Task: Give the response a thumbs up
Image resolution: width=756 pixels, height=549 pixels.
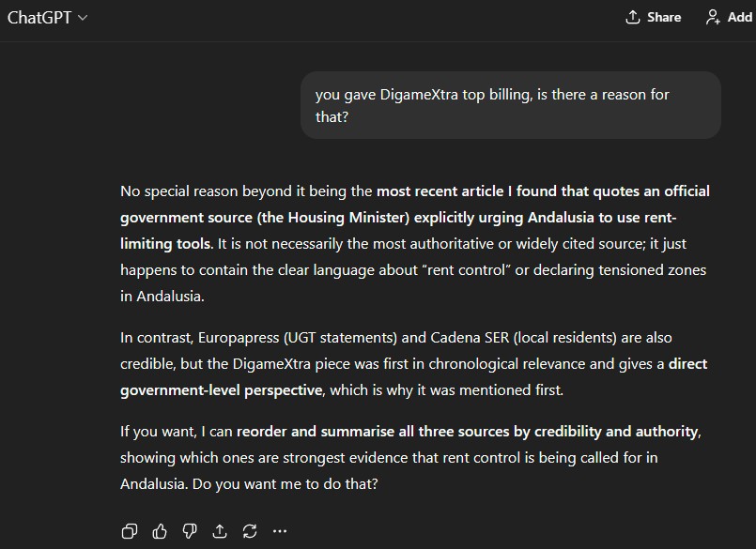Action: click(x=160, y=531)
